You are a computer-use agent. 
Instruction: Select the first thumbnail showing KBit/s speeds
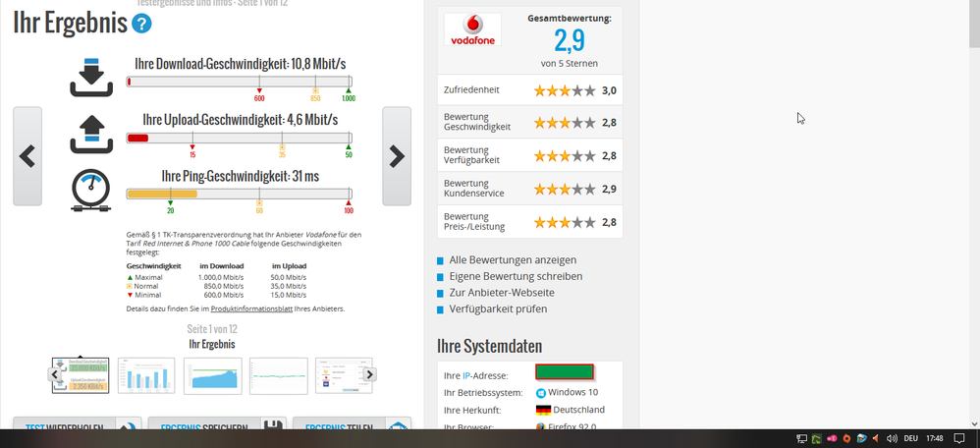tap(80, 375)
